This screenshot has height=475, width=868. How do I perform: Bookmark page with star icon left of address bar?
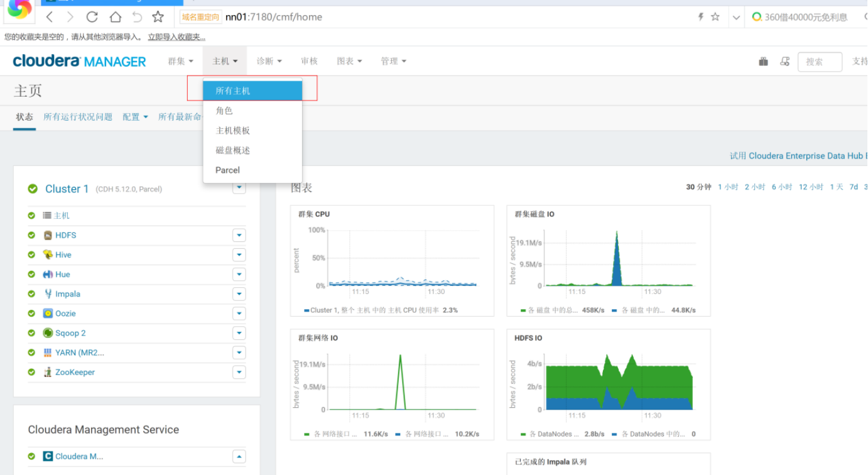[158, 17]
